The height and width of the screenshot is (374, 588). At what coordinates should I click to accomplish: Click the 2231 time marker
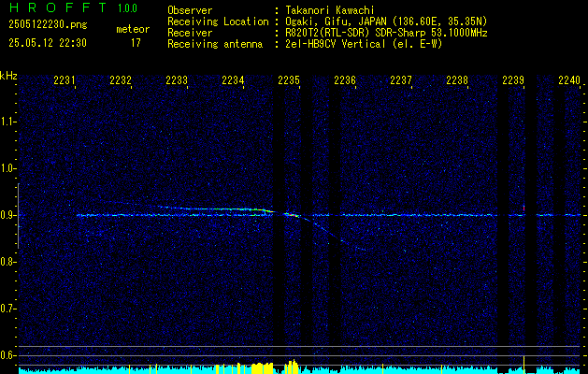pos(65,79)
